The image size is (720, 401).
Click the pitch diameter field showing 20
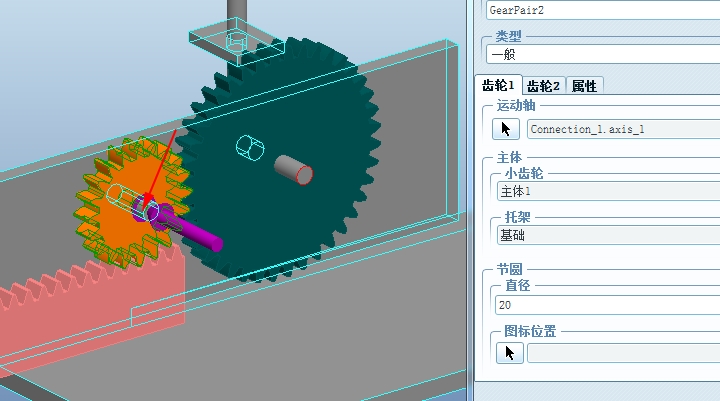(608, 305)
